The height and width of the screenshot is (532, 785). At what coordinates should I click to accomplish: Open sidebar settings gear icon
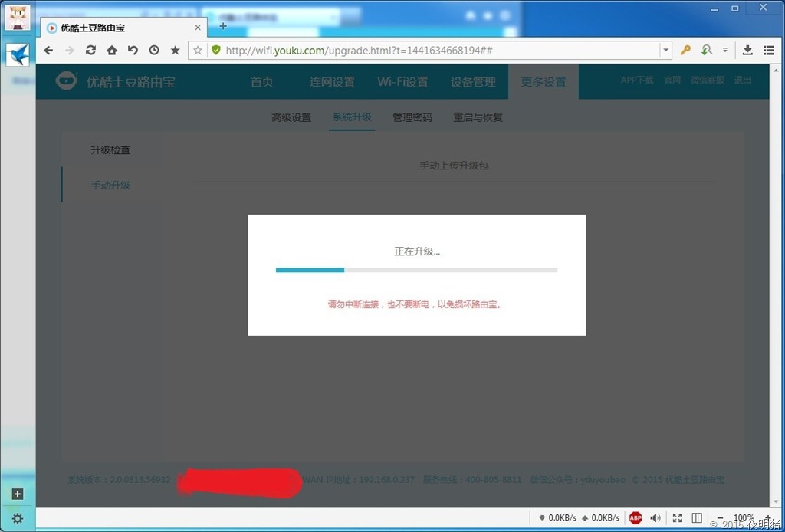coord(18,518)
